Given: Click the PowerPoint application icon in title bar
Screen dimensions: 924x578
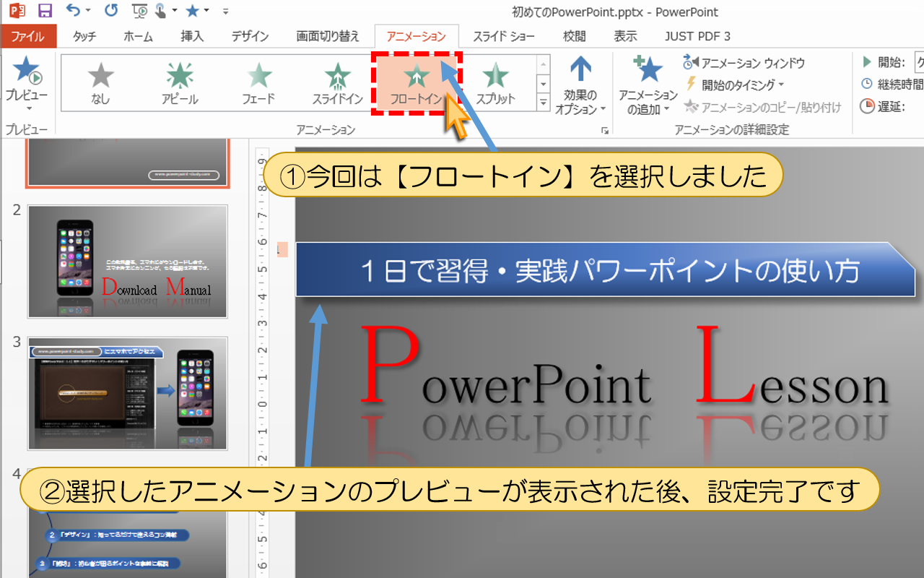Looking at the screenshot, I should tap(17, 11).
